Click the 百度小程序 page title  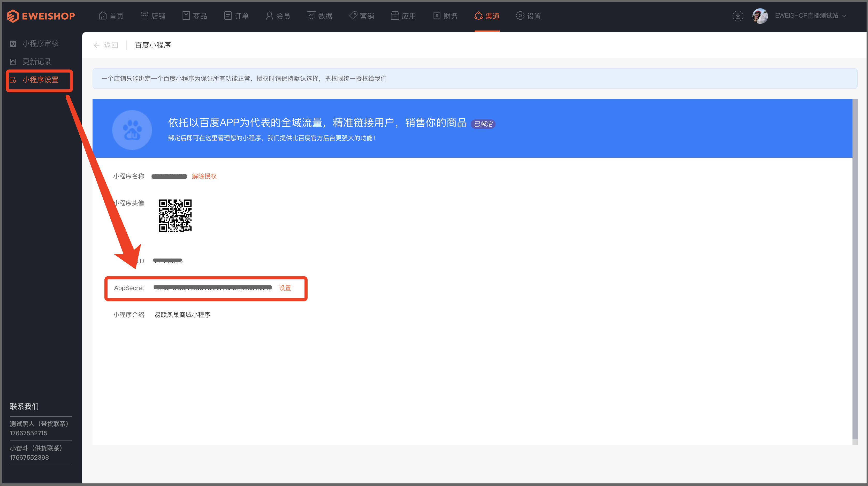click(153, 45)
